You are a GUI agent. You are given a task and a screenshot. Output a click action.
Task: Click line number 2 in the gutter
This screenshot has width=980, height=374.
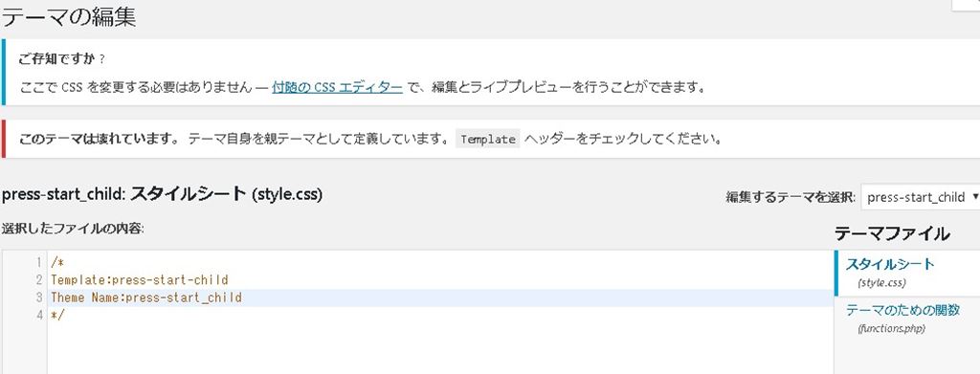pyautogui.click(x=38, y=279)
